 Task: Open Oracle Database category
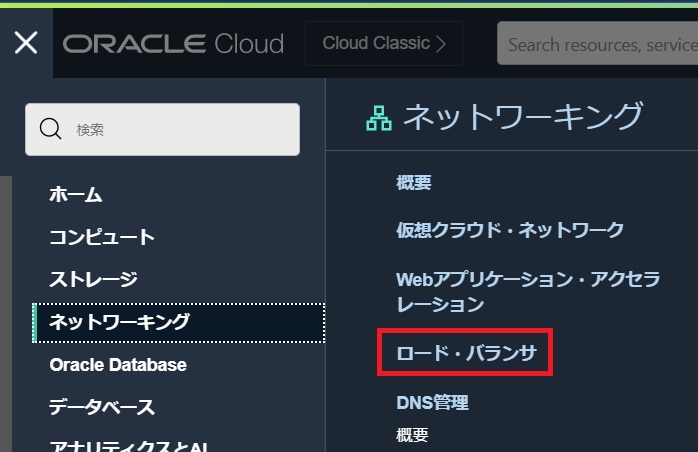pos(118,365)
